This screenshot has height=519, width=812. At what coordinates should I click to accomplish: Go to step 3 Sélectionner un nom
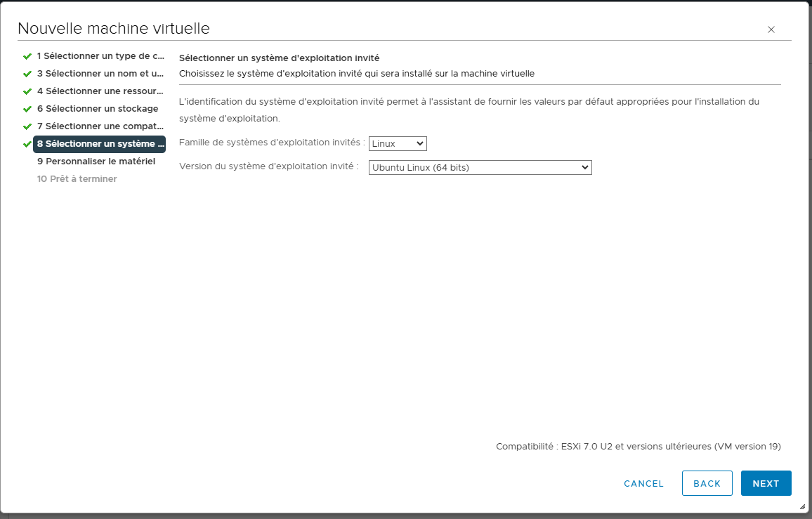coord(100,74)
